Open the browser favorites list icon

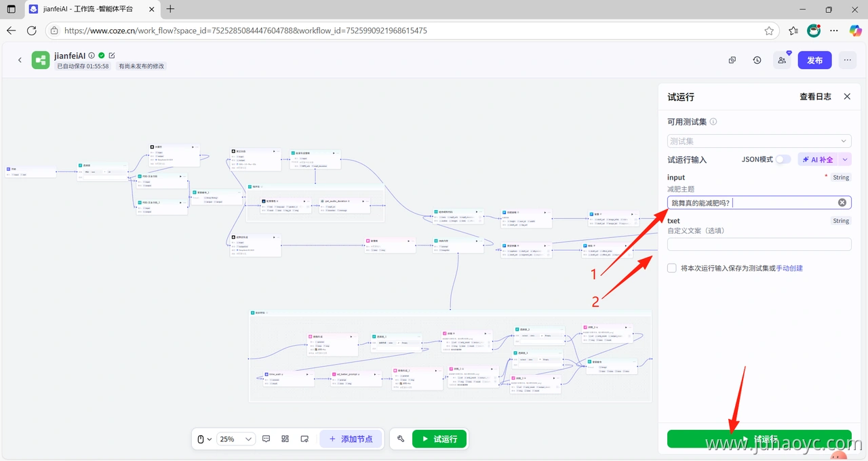[793, 31]
